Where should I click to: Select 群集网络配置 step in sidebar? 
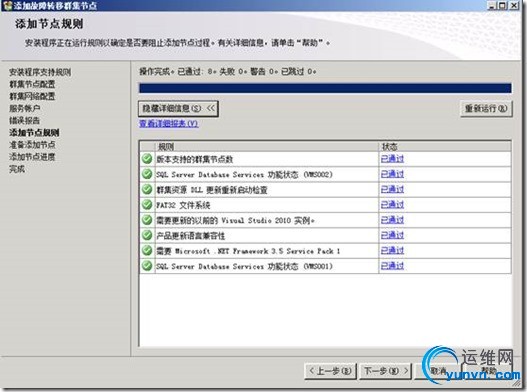click(x=32, y=96)
